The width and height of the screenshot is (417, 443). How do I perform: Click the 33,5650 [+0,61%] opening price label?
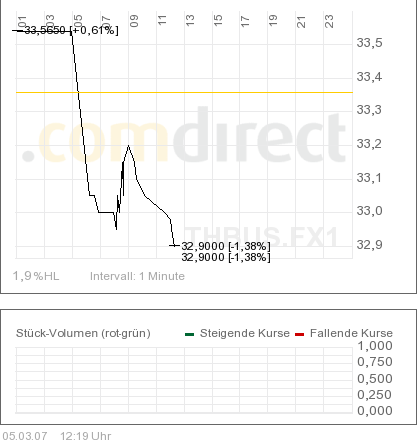coord(72,30)
